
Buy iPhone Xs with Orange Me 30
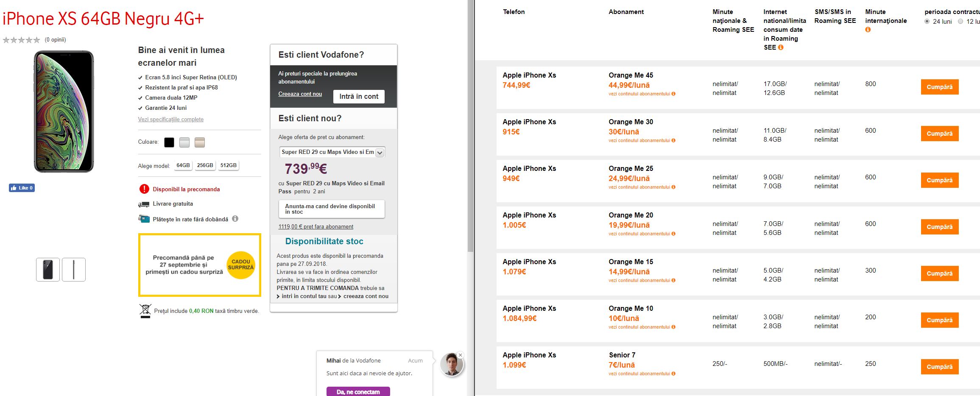(940, 134)
